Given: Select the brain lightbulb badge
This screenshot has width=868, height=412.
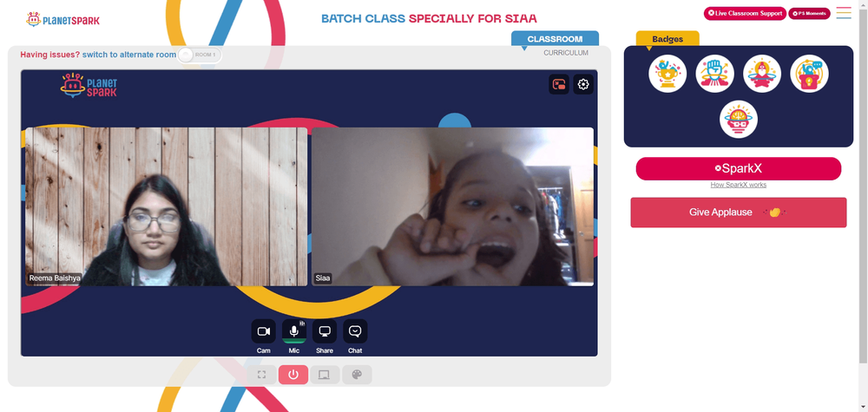Looking at the screenshot, I should coord(739,120).
